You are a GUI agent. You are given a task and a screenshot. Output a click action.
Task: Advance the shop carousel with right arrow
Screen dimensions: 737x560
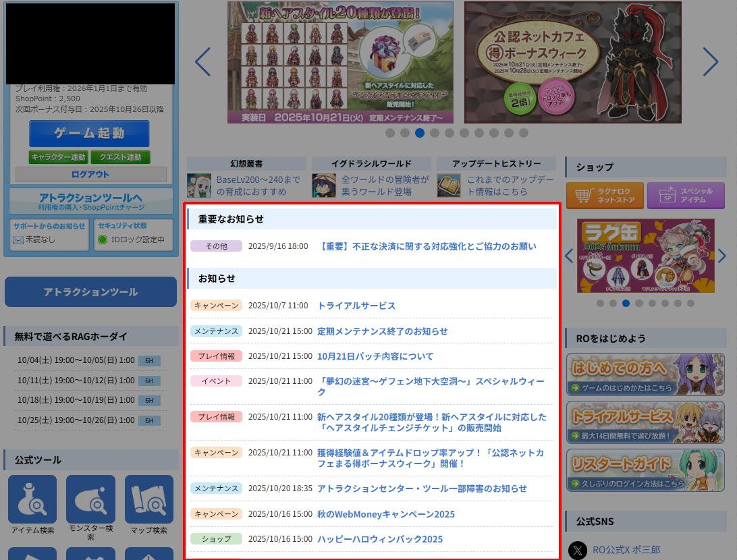tap(721, 256)
